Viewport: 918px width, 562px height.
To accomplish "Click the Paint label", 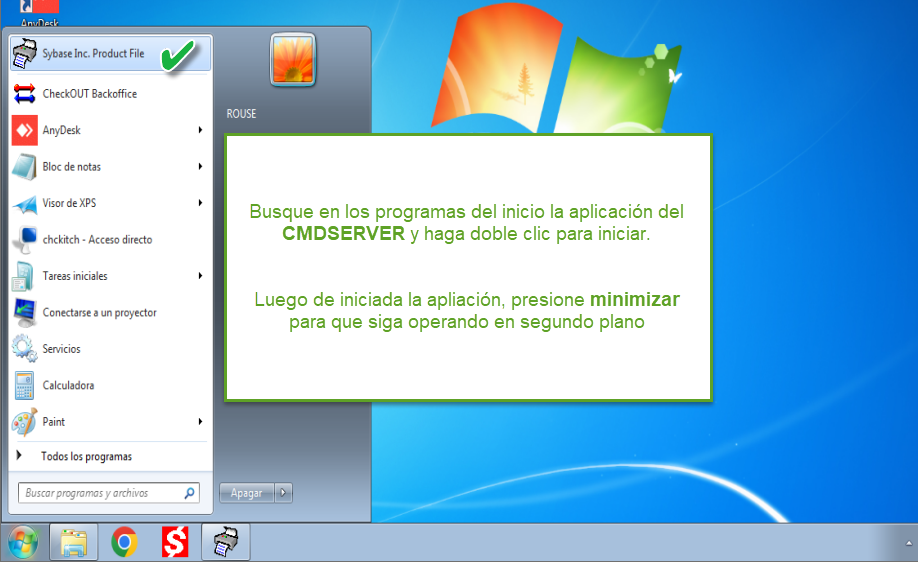I will pyautogui.click(x=53, y=422).
